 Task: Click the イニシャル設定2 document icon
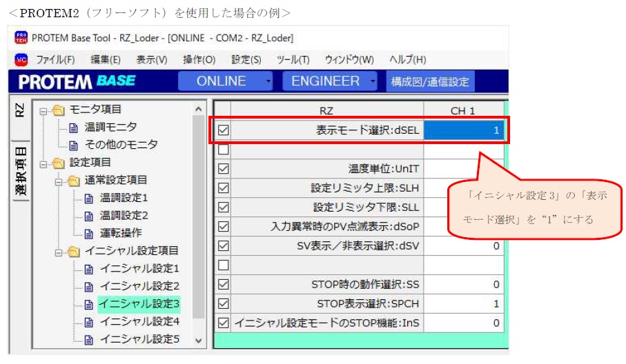point(89,287)
